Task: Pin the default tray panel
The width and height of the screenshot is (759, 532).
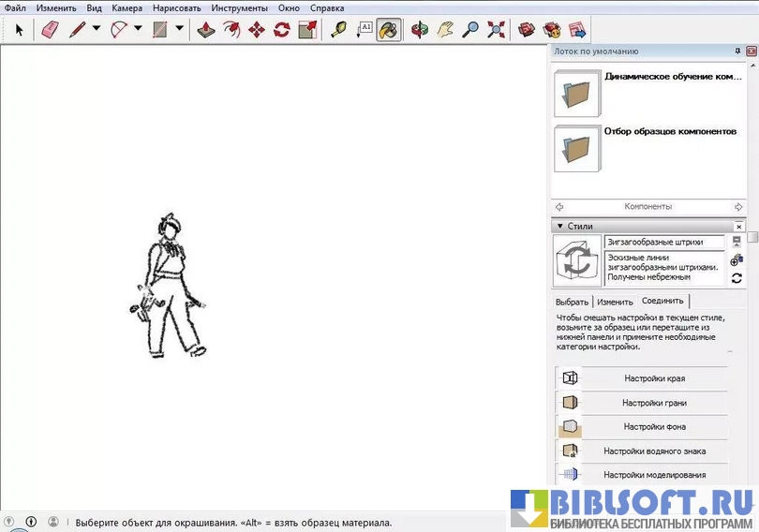Action: coord(737,51)
